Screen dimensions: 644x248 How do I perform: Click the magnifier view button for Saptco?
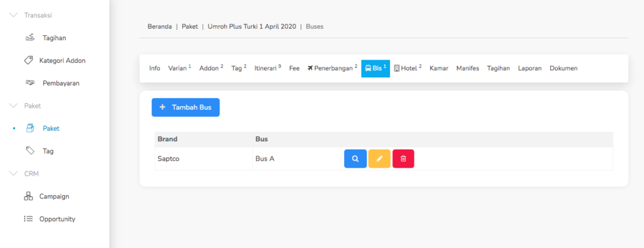point(355,159)
